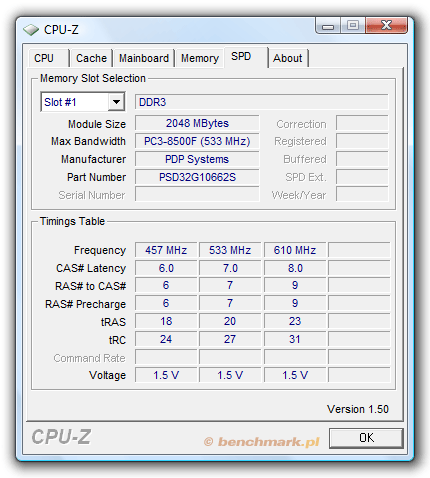Click the CPU-Z app icon in title bar
The height and width of the screenshot is (478, 430).
point(31,30)
